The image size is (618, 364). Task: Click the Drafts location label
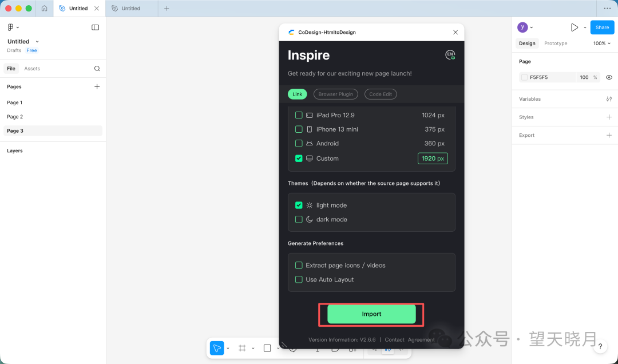[14, 50]
